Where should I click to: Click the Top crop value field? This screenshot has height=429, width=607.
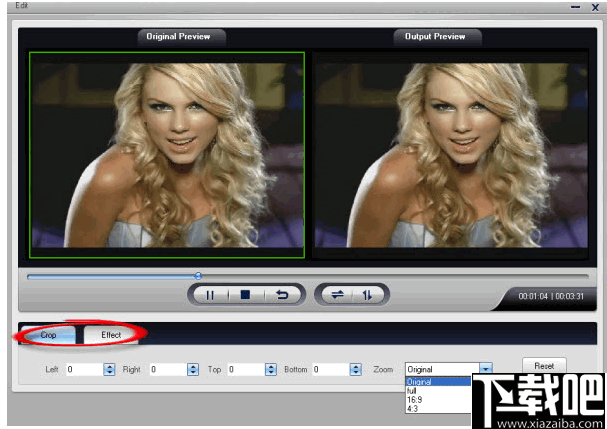pyautogui.click(x=246, y=369)
